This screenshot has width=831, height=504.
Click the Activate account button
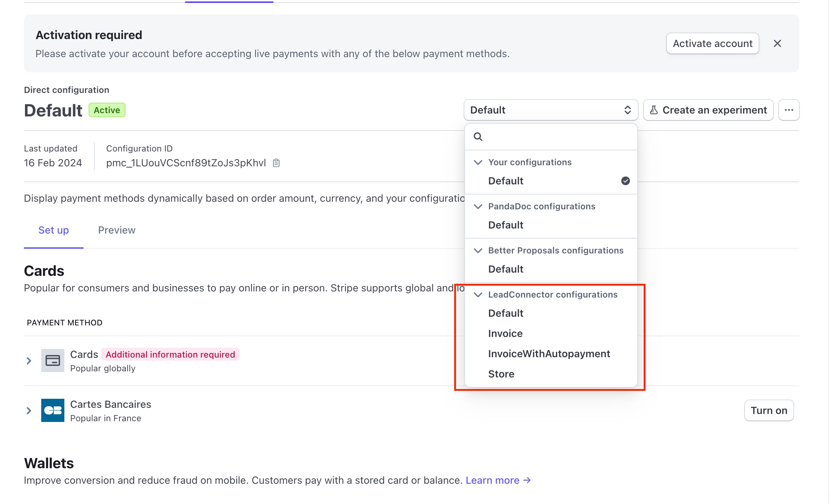(712, 43)
